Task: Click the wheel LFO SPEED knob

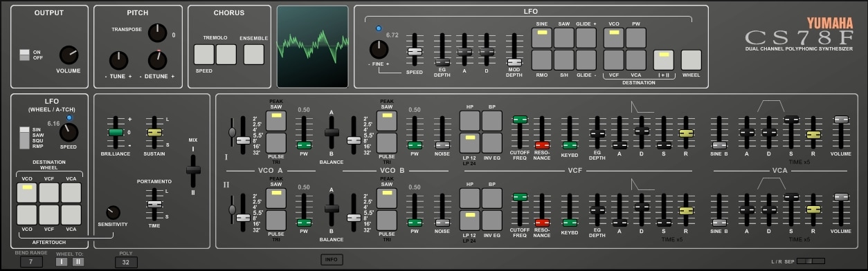Action: [69, 132]
